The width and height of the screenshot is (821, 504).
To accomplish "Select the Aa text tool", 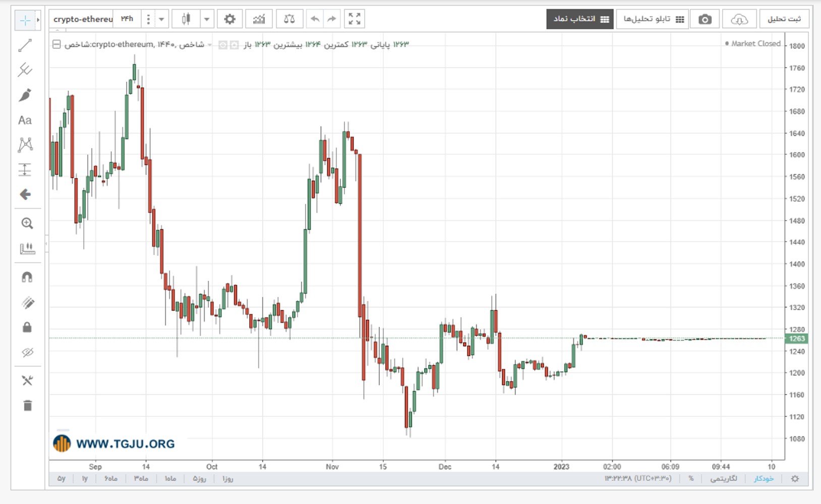I will pos(25,120).
